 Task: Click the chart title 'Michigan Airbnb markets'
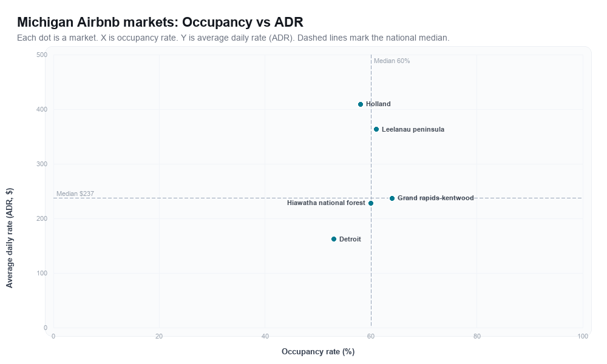pyautogui.click(x=160, y=22)
